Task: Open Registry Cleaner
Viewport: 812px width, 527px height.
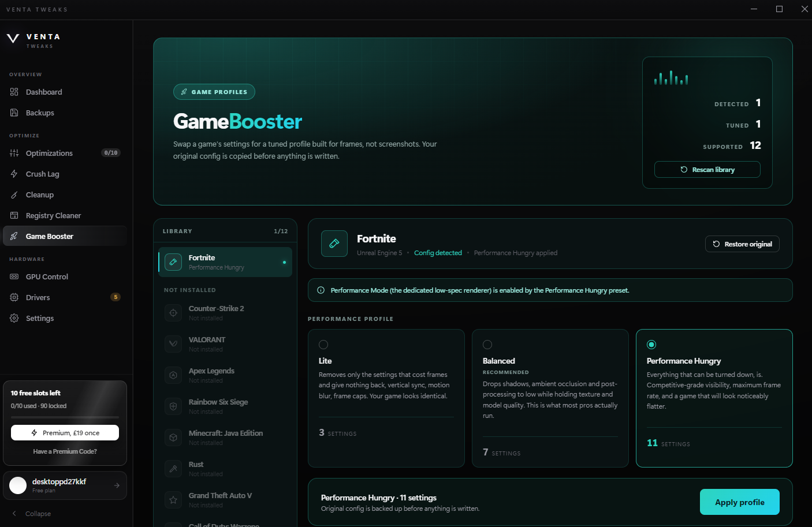Action: 65,215
